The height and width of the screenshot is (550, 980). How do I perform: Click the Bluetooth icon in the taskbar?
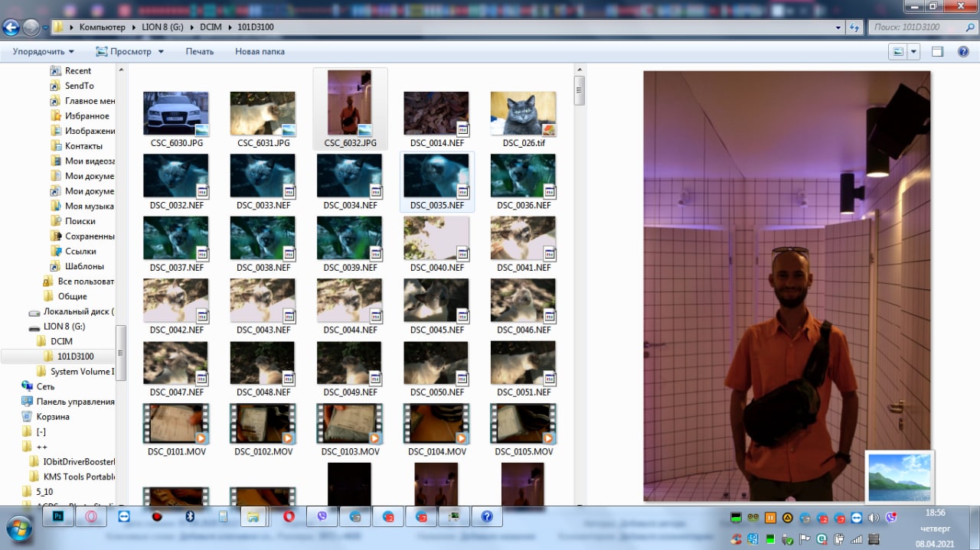tap(191, 517)
